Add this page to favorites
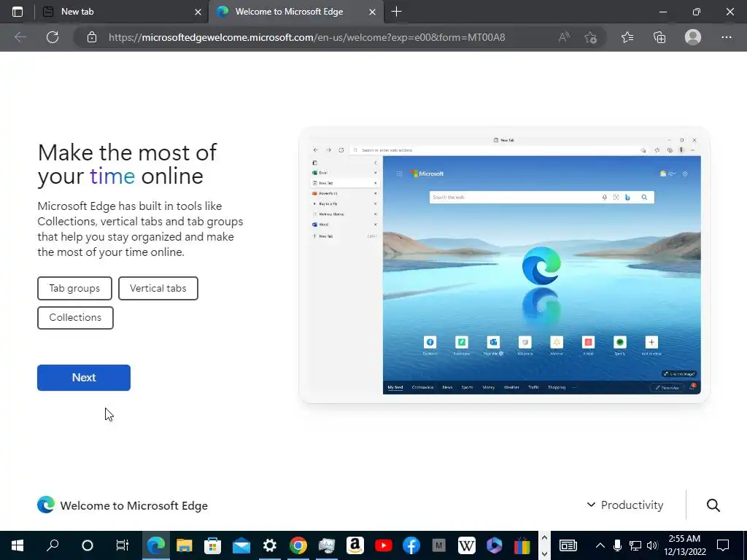Viewport: 747px width, 560px height. [x=591, y=37]
